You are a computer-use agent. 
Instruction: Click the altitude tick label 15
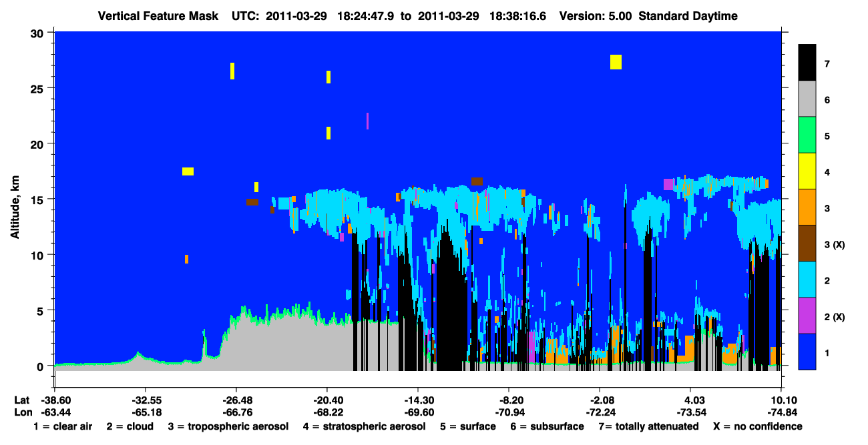38,199
